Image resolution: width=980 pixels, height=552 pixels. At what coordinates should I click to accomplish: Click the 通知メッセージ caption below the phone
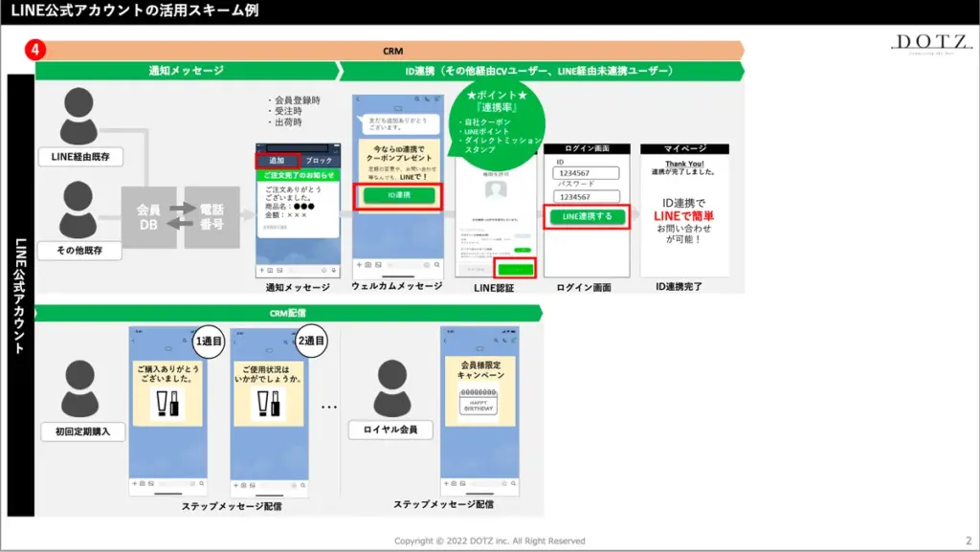click(x=298, y=287)
